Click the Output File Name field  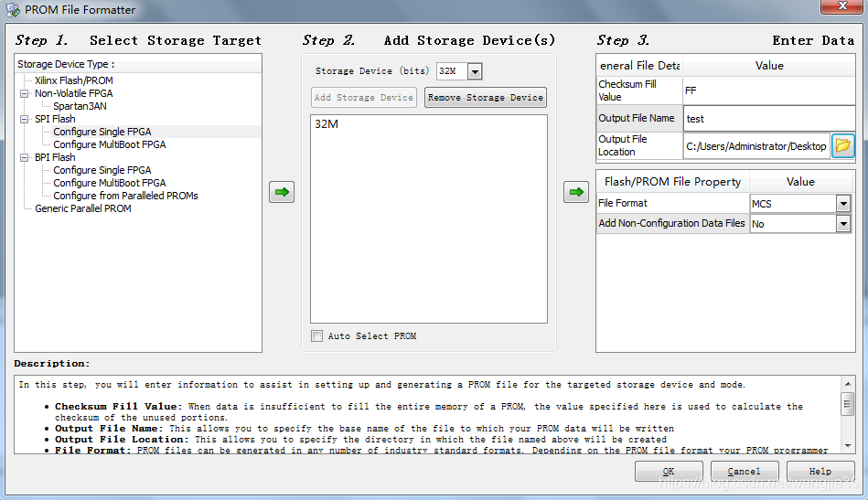pos(769,118)
